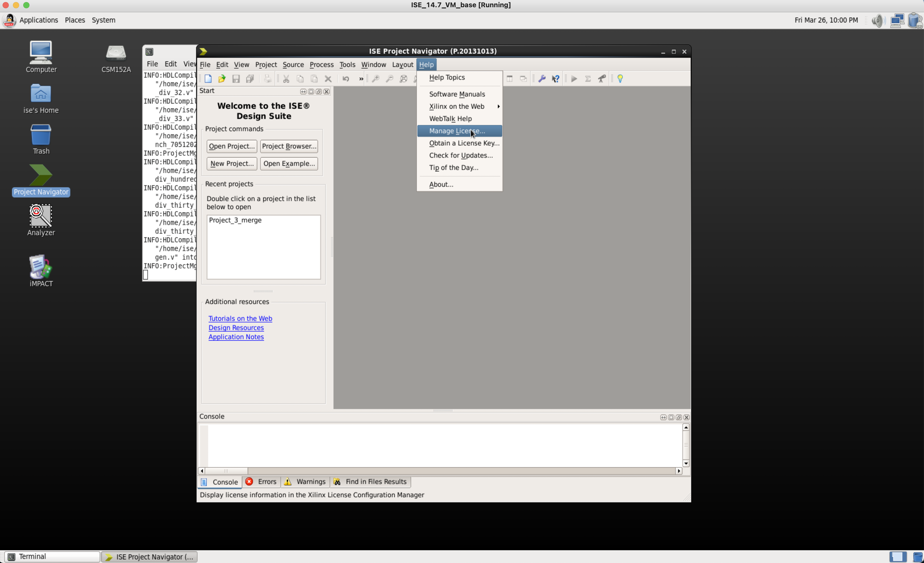
Task: Click the Zoom Out magnifier icon
Action: click(x=389, y=79)
